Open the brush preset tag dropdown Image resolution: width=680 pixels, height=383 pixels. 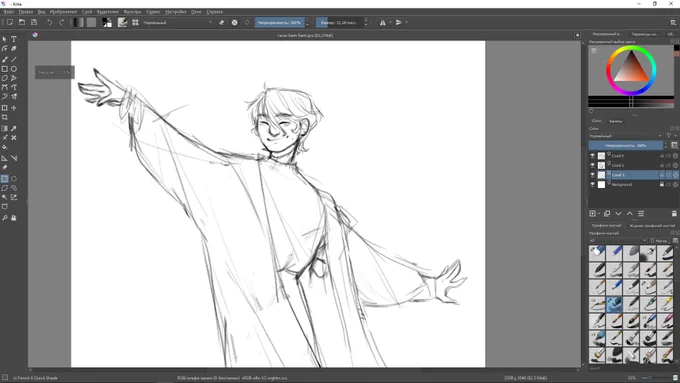tap(618, 240)
